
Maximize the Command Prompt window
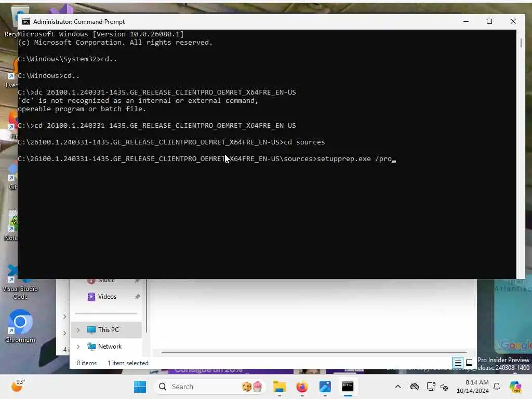(x=489, y=21)
